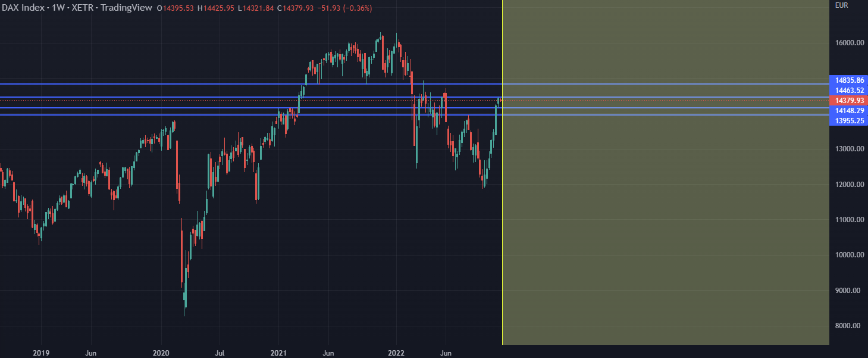
Task: Click the 14148.29 price label
Action: click(848, 111)
